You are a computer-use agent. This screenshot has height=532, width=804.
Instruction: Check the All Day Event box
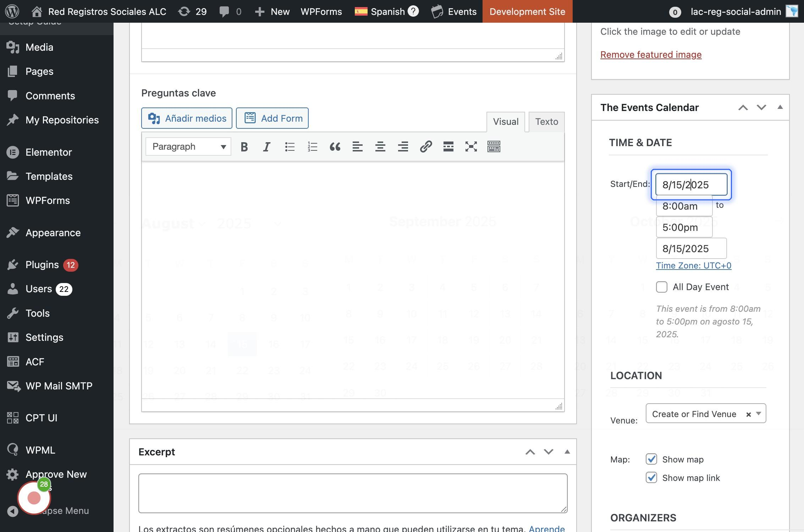coord(662,287)
